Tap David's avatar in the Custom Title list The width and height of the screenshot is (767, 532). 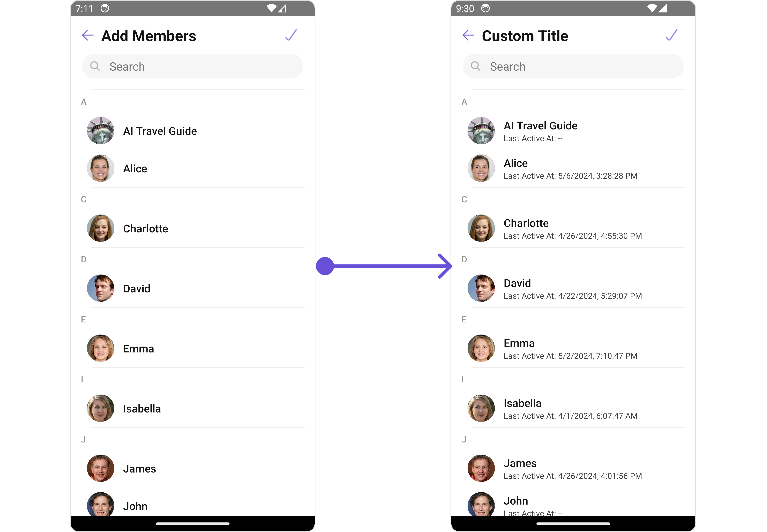coord(481,288)
